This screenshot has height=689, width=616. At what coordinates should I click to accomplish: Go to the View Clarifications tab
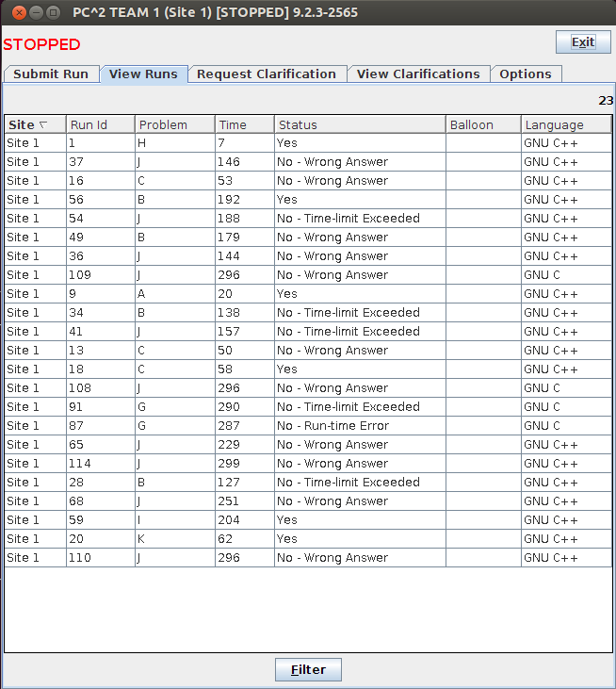tap(418, 74)
